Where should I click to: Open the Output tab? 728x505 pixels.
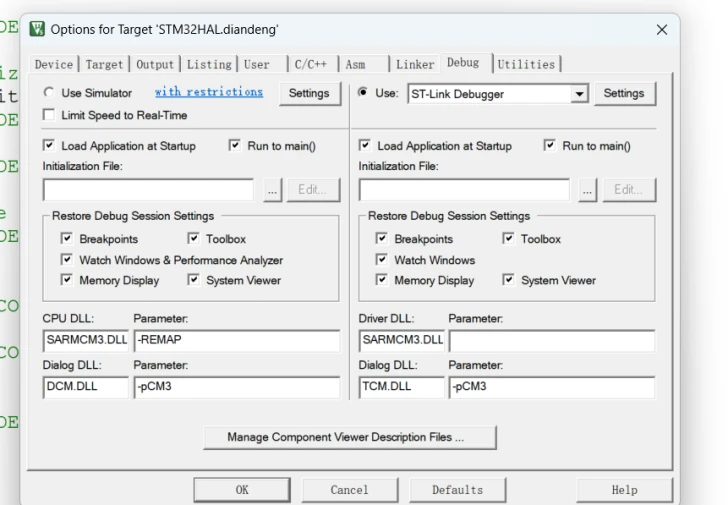[155, 65]
